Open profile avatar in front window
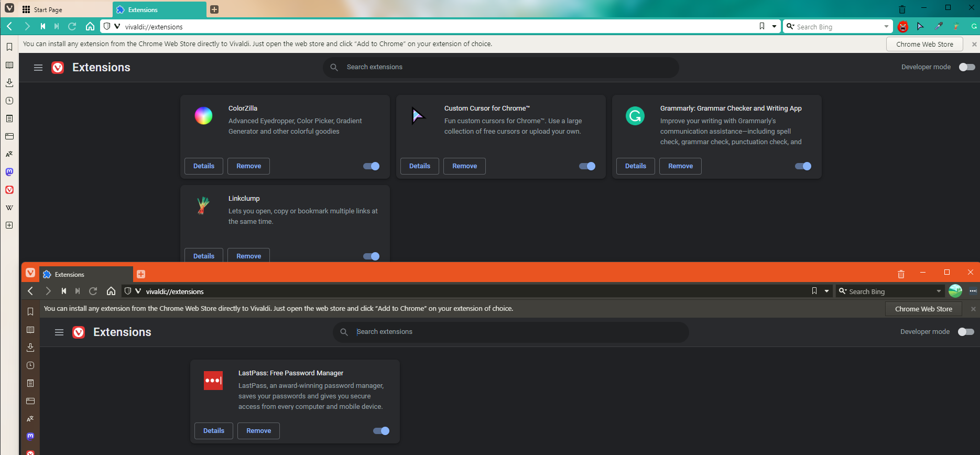Screen dimensions: 980x455 pos(955,291)
